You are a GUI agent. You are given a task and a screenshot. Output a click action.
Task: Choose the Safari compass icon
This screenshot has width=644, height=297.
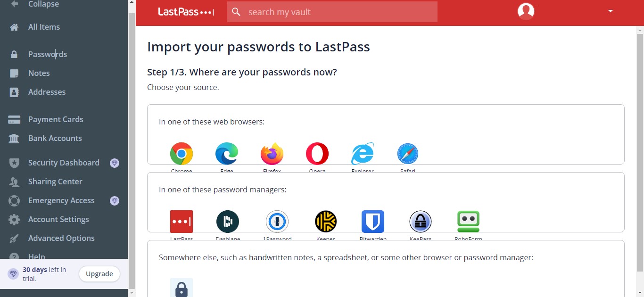pos(408,154)
